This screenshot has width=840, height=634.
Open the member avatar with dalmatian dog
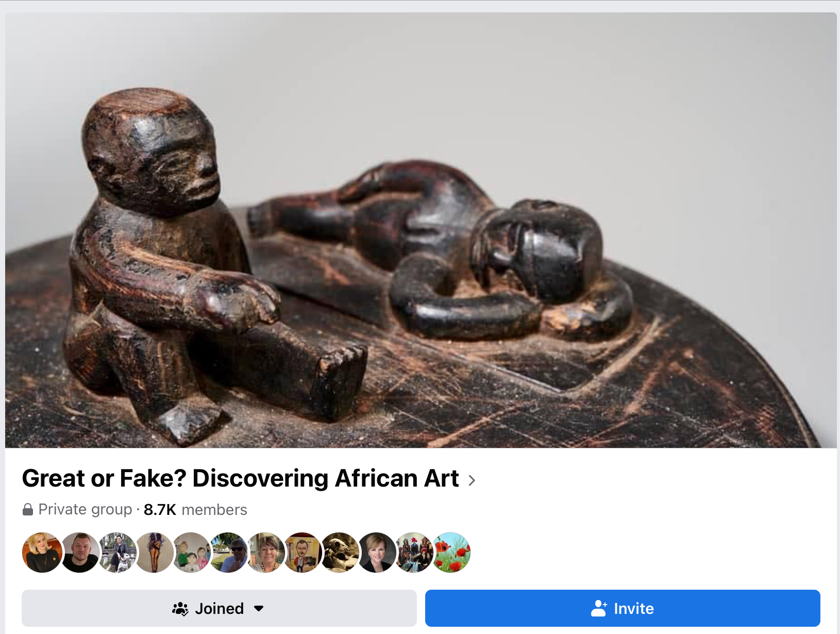coord(117,553)
